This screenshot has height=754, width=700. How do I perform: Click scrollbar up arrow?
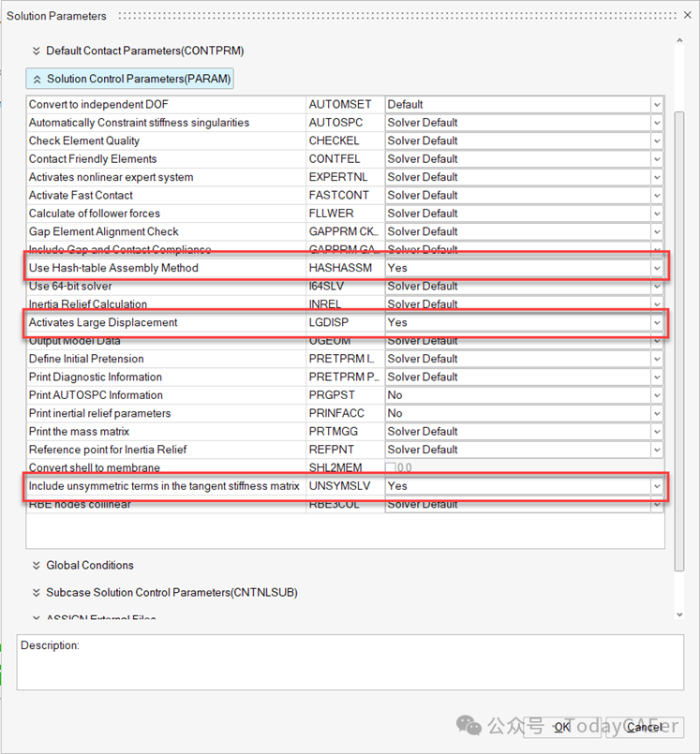tap(679, 41)
